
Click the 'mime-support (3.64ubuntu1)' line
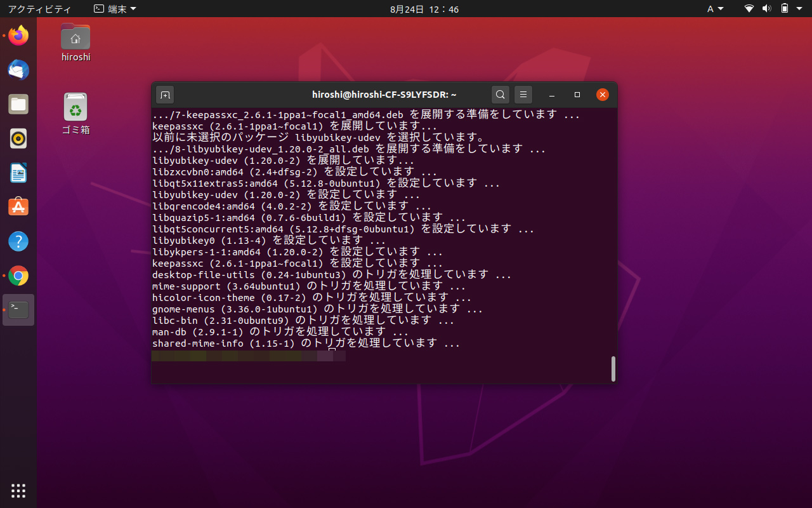coord(309,286)
